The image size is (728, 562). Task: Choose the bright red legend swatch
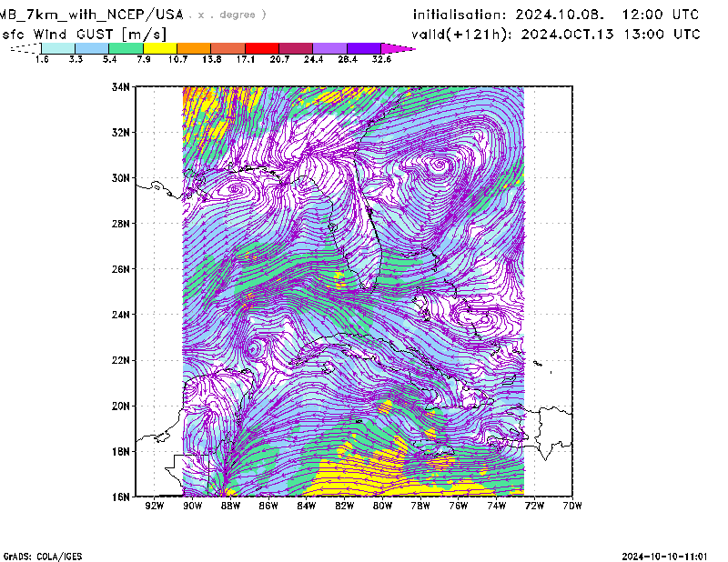(x=262, y=48)
